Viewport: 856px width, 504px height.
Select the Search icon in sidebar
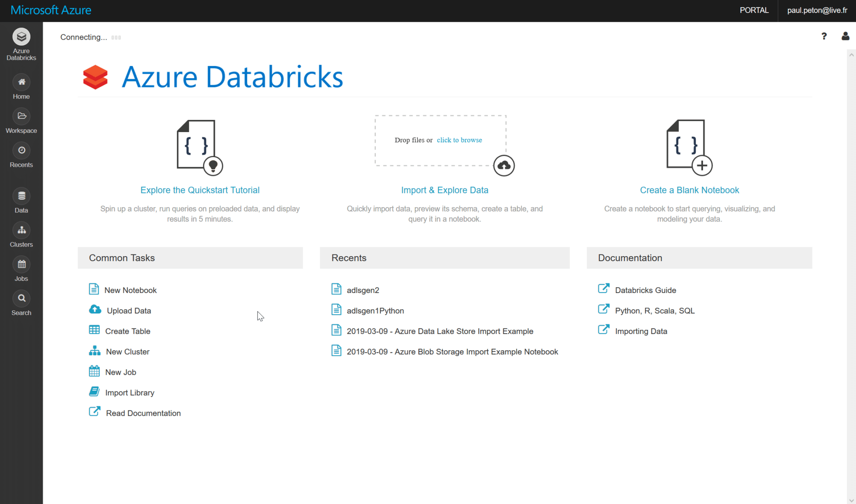21,298
